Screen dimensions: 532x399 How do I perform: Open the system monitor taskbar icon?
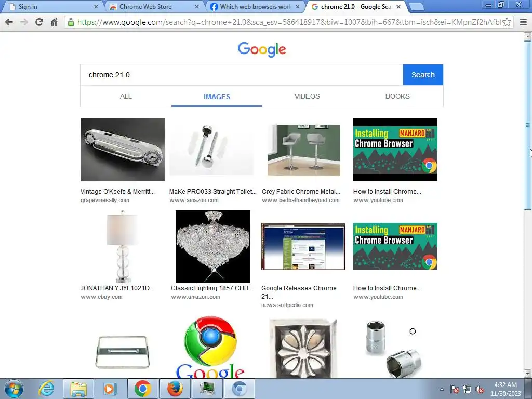pos(207,389)
